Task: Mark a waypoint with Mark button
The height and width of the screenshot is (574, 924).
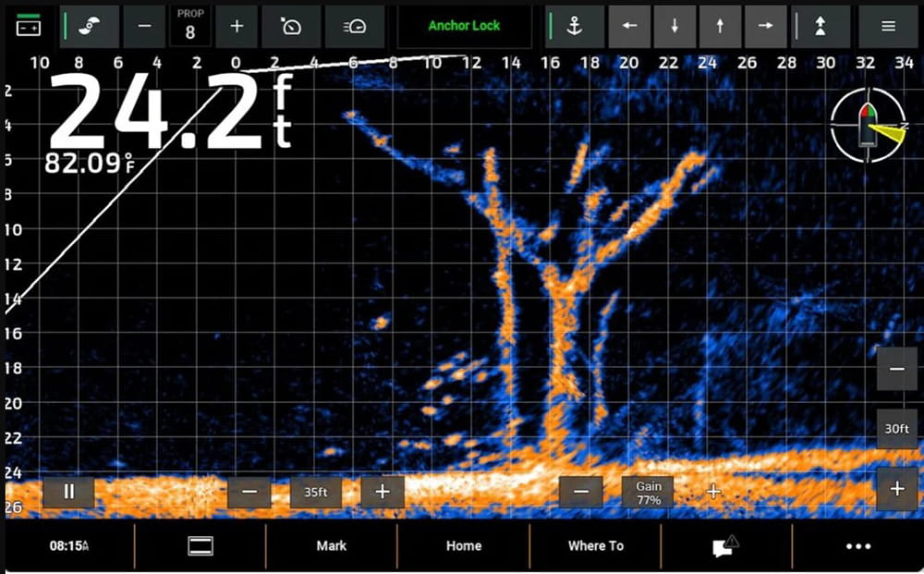Action: tap(332, 546)
